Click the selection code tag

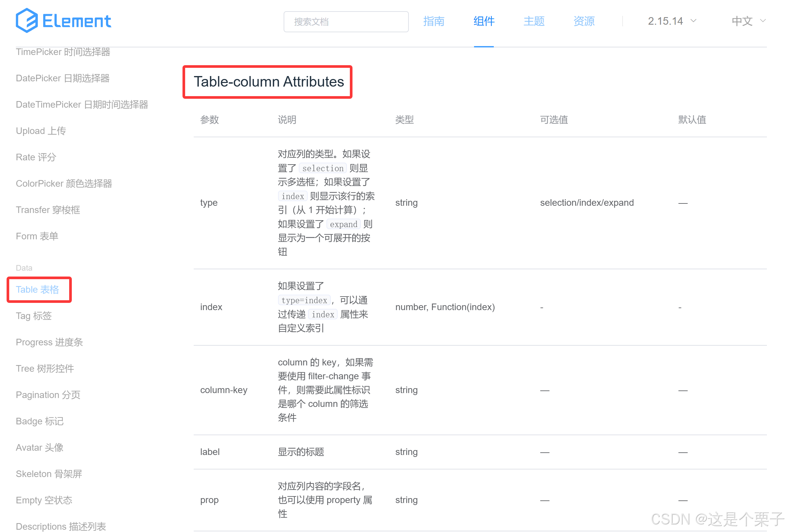(x=323, y=168)
